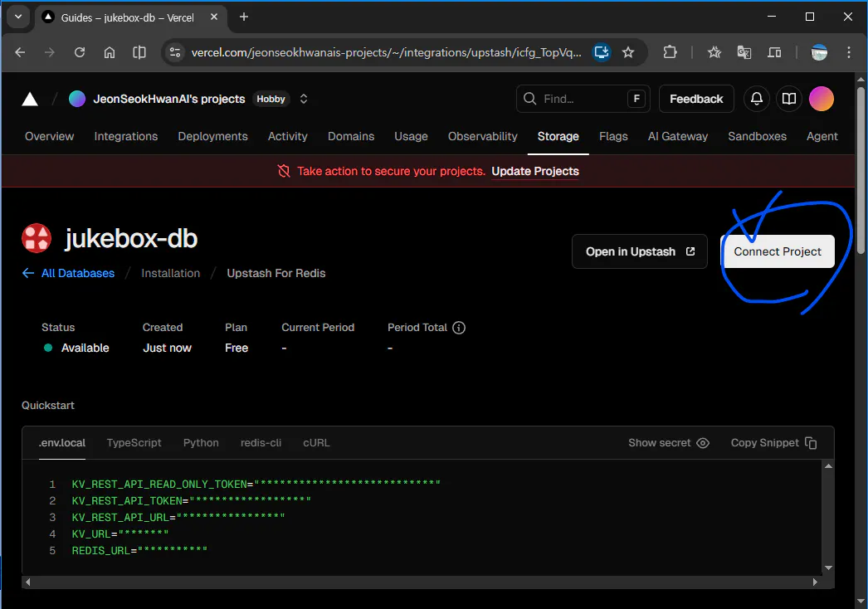
Task: Open the browser profile picture
Action: tap(819, 52)
